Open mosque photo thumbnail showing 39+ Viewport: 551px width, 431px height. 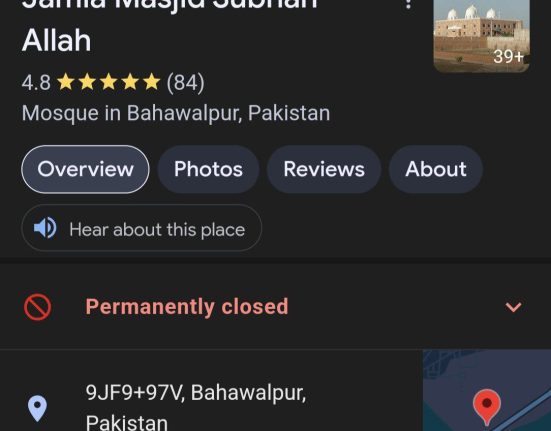[481, 35]
